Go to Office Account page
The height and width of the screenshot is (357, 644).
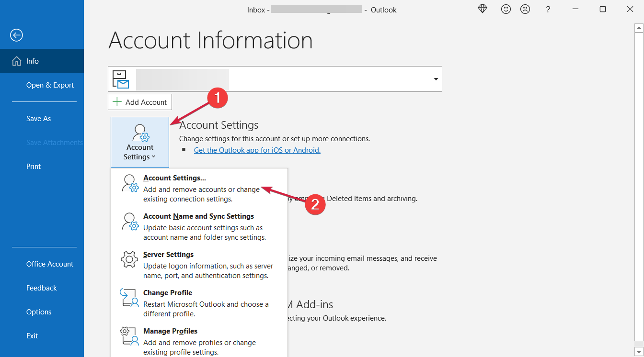pyautogui.click(x=50, y=264)
